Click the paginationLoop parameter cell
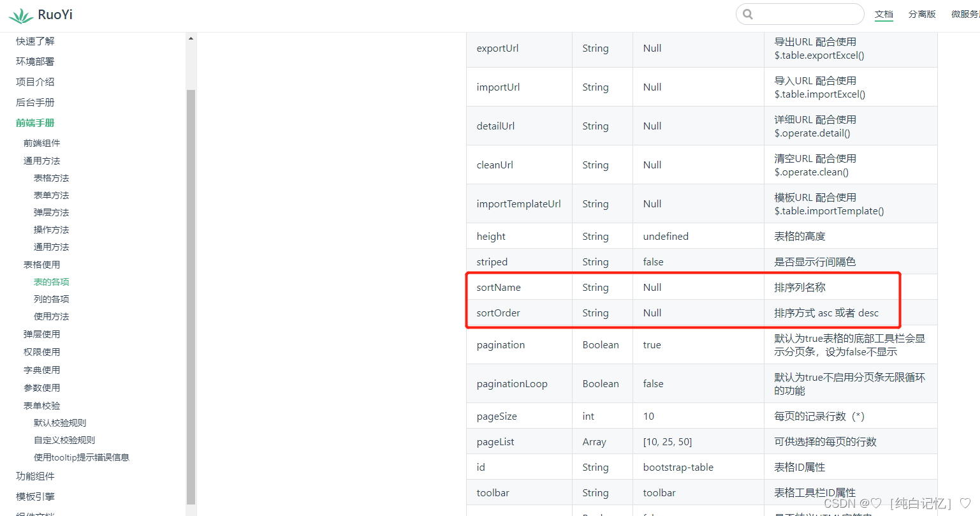Screen dimensions: 980x516 pos(519,384)
